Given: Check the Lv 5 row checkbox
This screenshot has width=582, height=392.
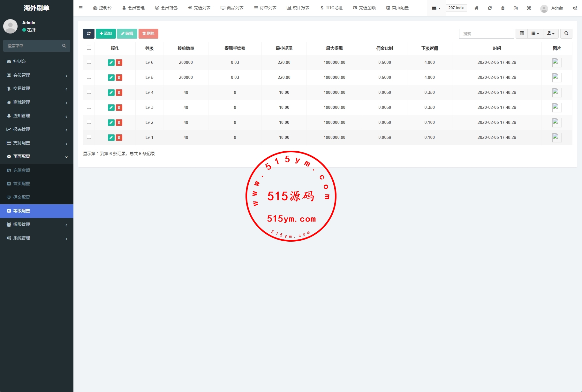Looking at the screenshot, I should click(x=89, y=77).
